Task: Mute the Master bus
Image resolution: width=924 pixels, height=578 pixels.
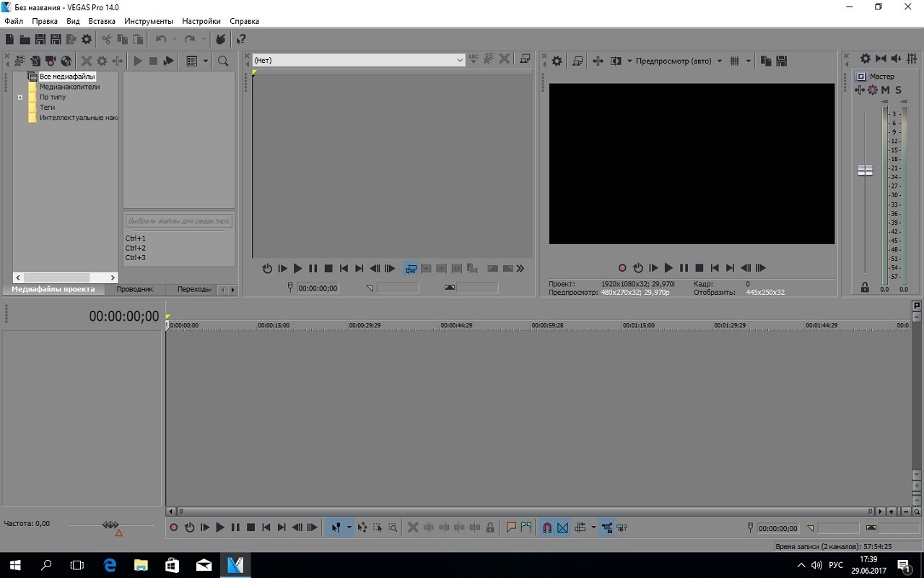Action: (886, 90)
